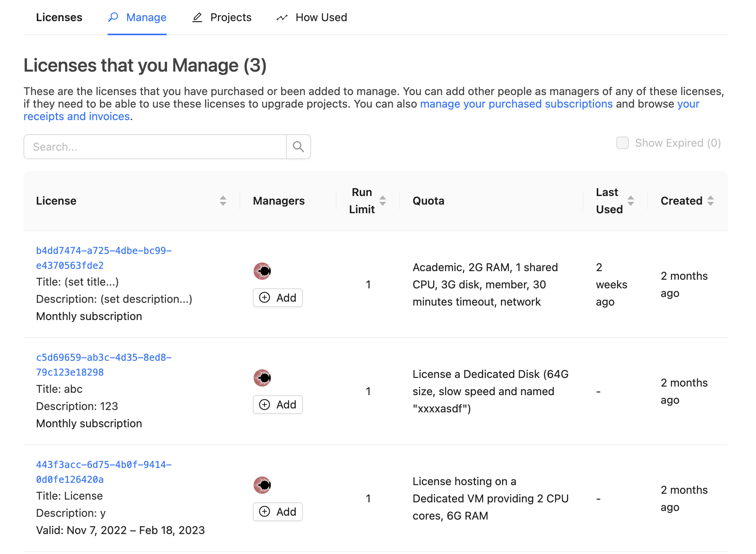Click the plus icon in the second Add button
This screenshot has width=756, height=554.
click(x=265, y=404)
